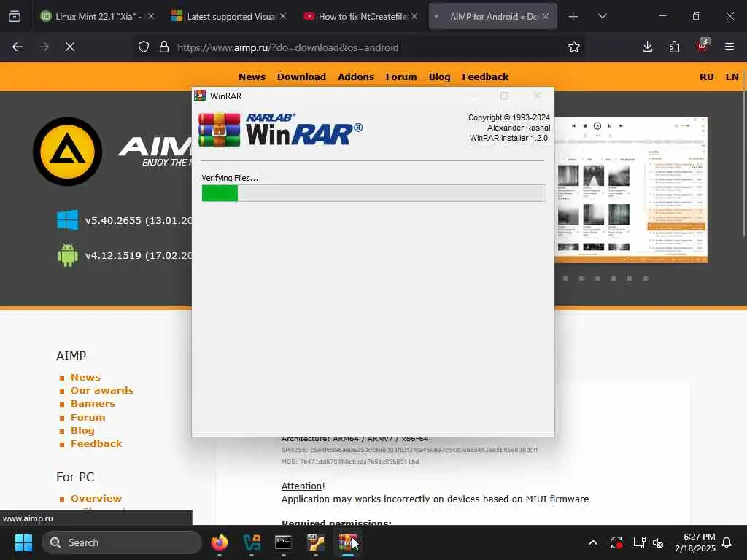Open Our awards sidebar link
Image resolution: width=747 pixels, height=560 pixels.
[x=102, y=391]
